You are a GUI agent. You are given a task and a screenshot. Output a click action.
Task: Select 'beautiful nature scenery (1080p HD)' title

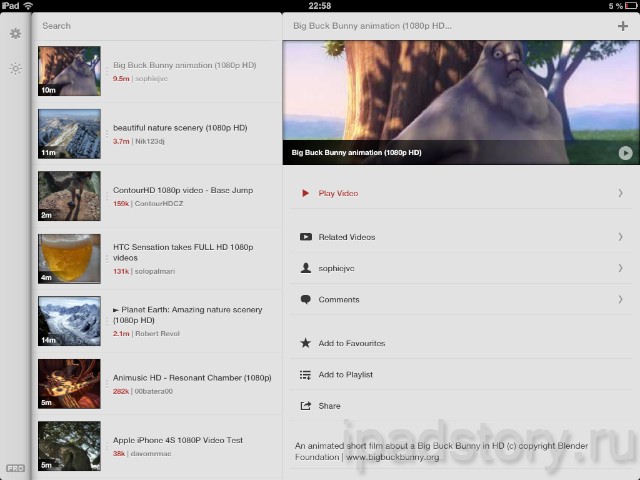pos(180,128)
